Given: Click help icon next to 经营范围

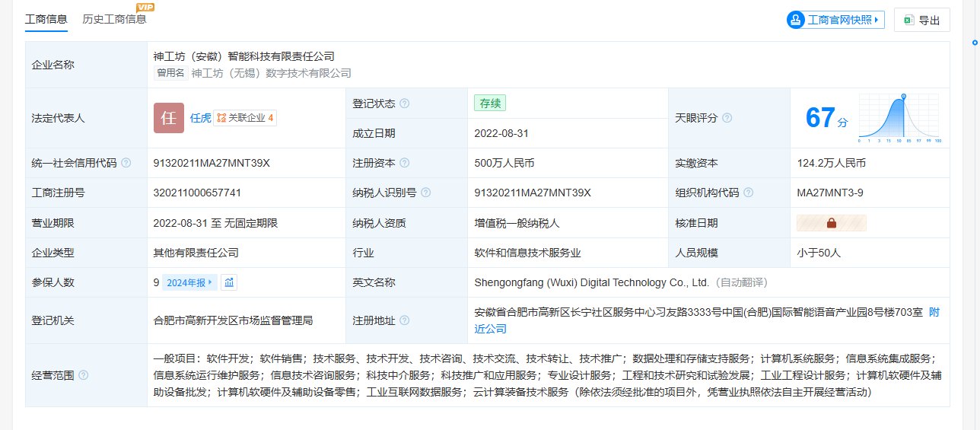Looking at the screenshot, I should coord(84,375).
